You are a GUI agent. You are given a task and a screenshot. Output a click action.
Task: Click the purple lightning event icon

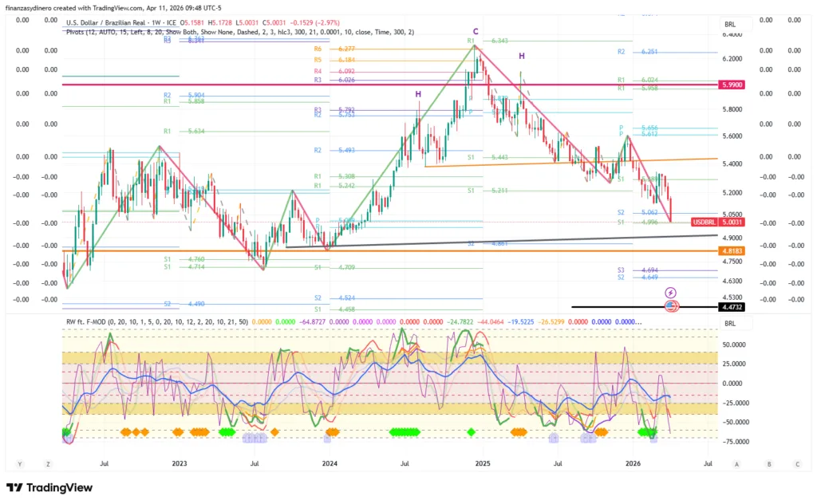[671, 293]
